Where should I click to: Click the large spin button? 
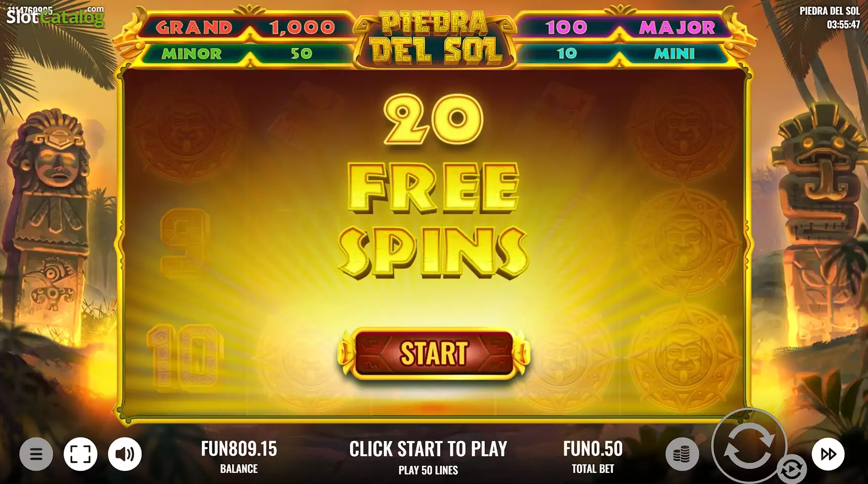(x=749, y=446)
